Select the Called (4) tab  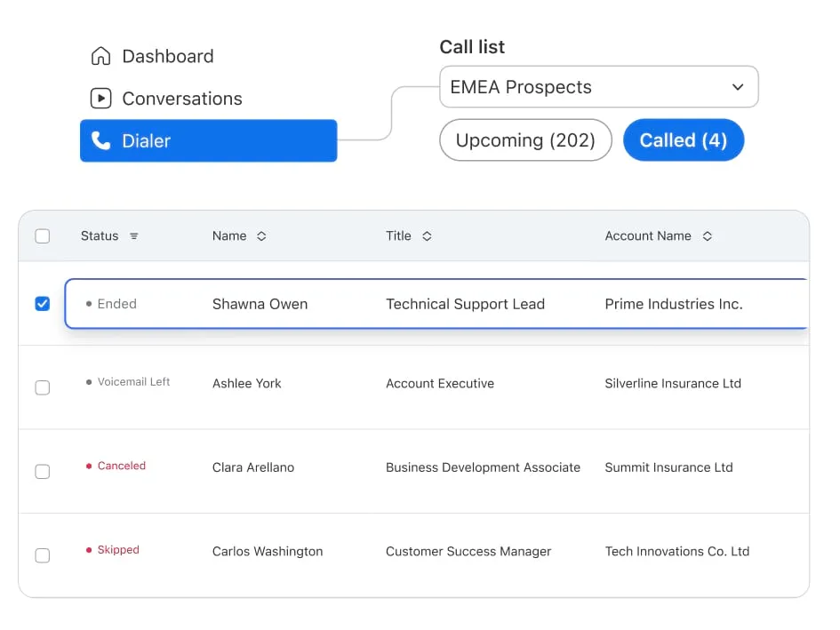683,140
